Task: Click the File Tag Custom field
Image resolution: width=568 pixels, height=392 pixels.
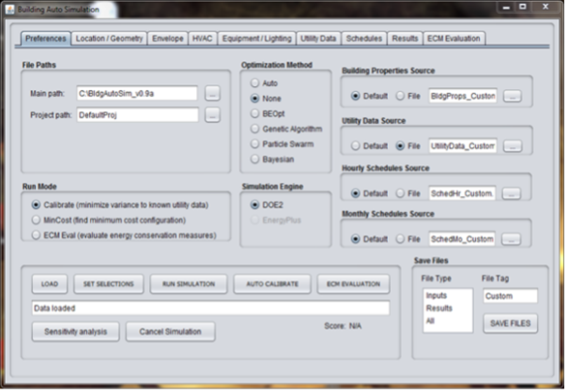Action: coord(510,296)
